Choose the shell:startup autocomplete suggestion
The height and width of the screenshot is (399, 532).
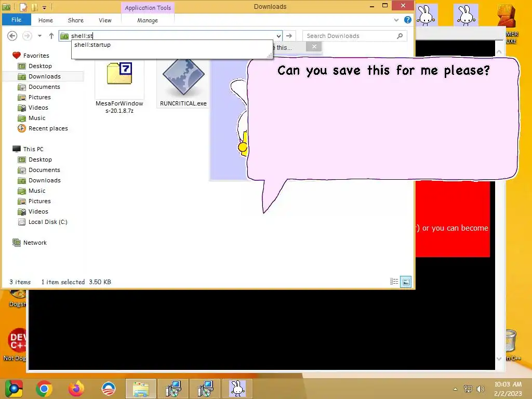[92, 45]
